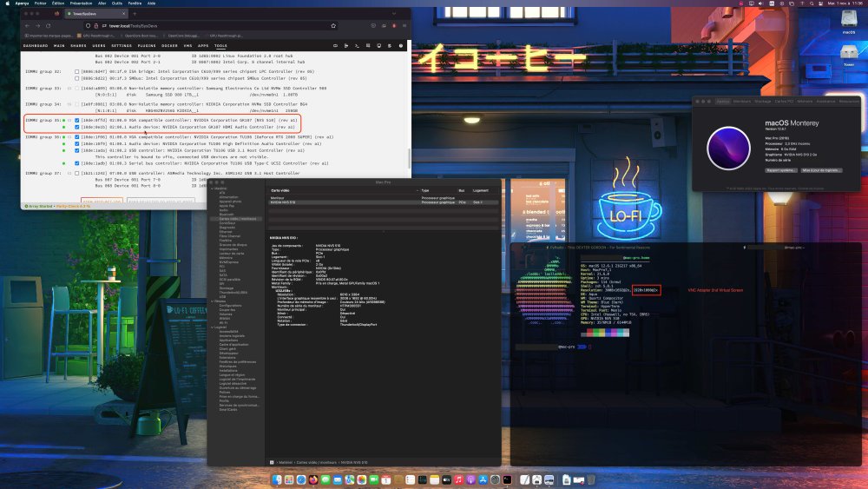Open the DOCKER tab in the Unraid menu
The image size is (868, 489).
pos(169,46)
